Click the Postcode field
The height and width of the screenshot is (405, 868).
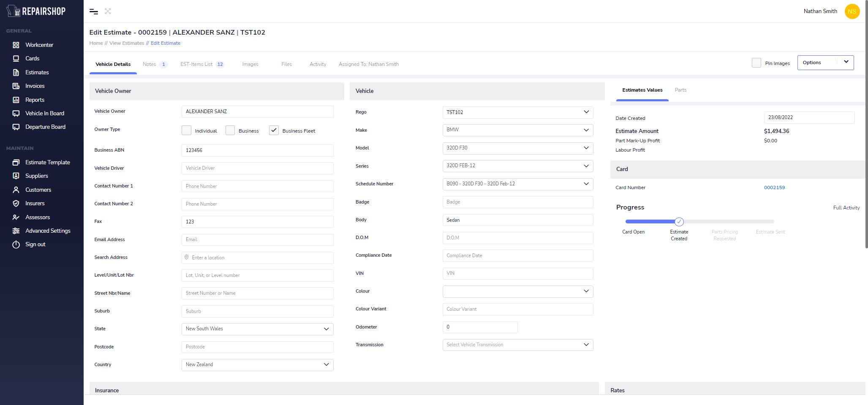[x=258, y=347]
